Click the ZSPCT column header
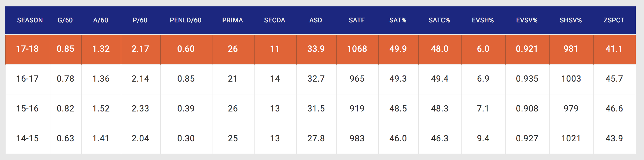The height and width of the screenshot is (160, 644). [x=614, y=20]
